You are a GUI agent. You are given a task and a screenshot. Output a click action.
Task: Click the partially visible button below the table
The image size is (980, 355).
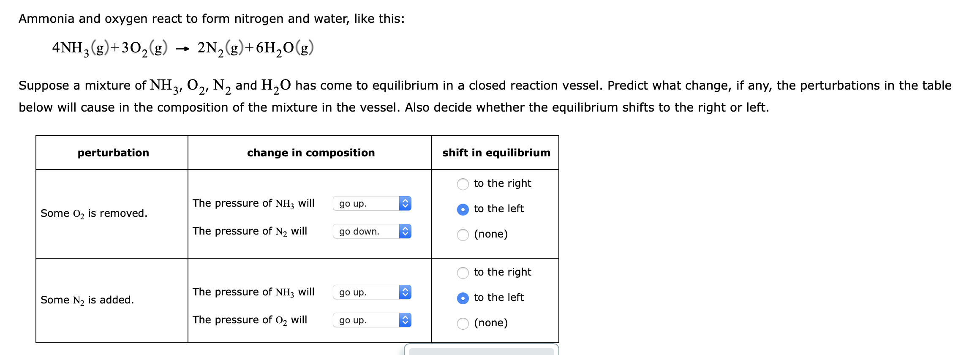point(482,352)
